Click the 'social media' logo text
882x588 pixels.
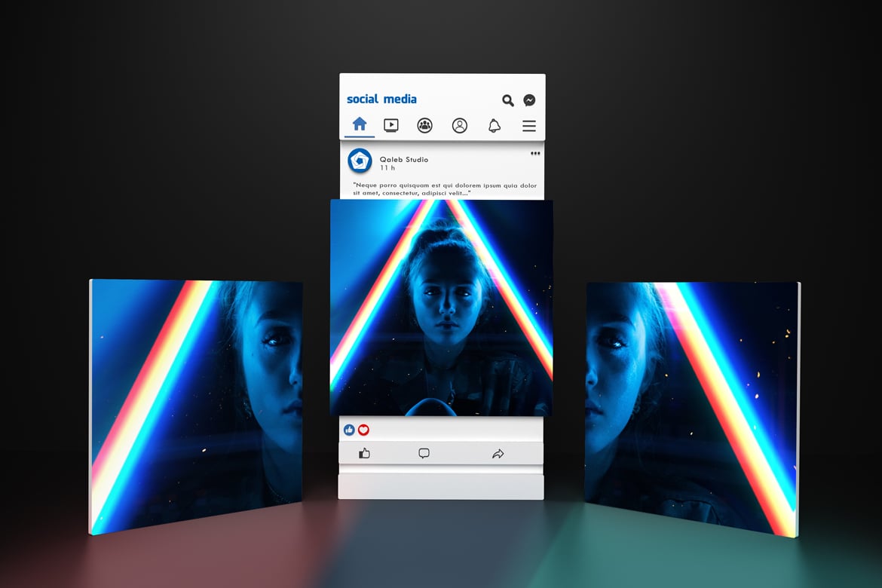(381, 99)
